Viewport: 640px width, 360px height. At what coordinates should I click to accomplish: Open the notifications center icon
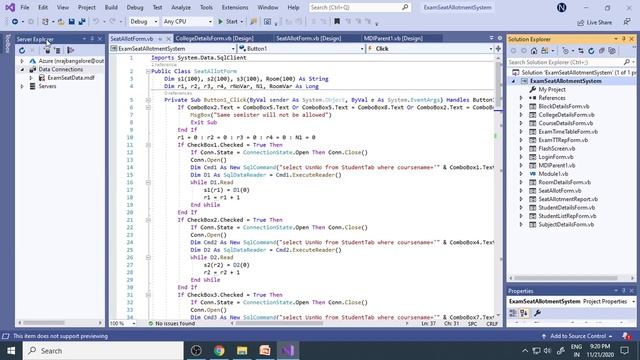pyautogui.click(x=624, y=351)
